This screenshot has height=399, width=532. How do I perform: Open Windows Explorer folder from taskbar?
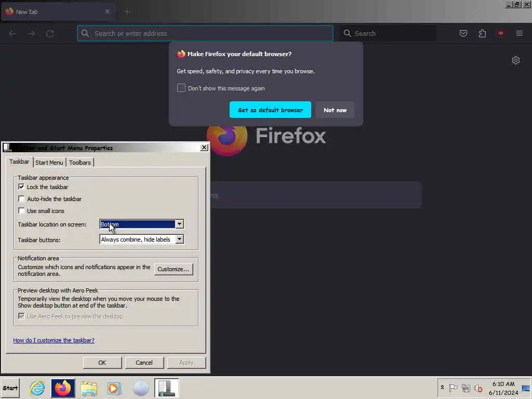coord(89,388)
